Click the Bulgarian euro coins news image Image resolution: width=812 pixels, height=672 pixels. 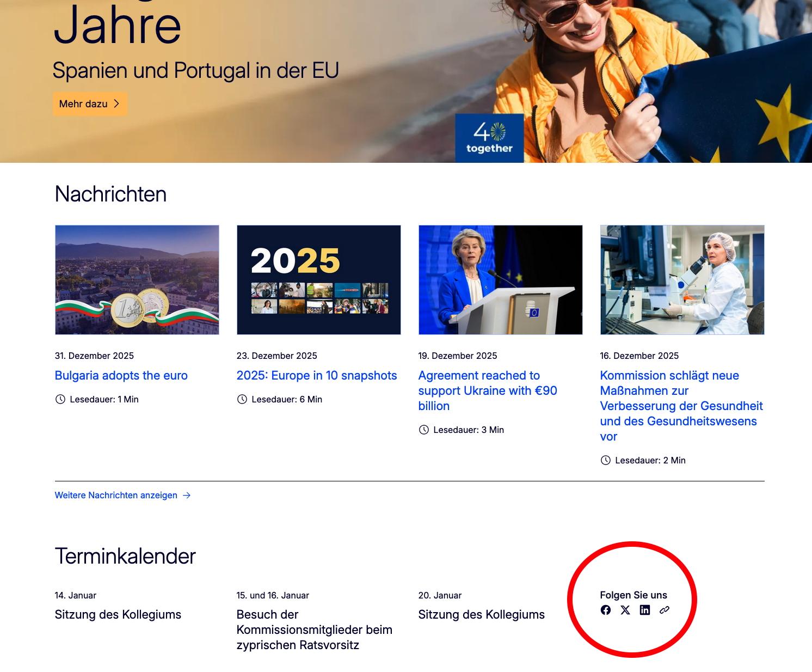coord(137,280)
